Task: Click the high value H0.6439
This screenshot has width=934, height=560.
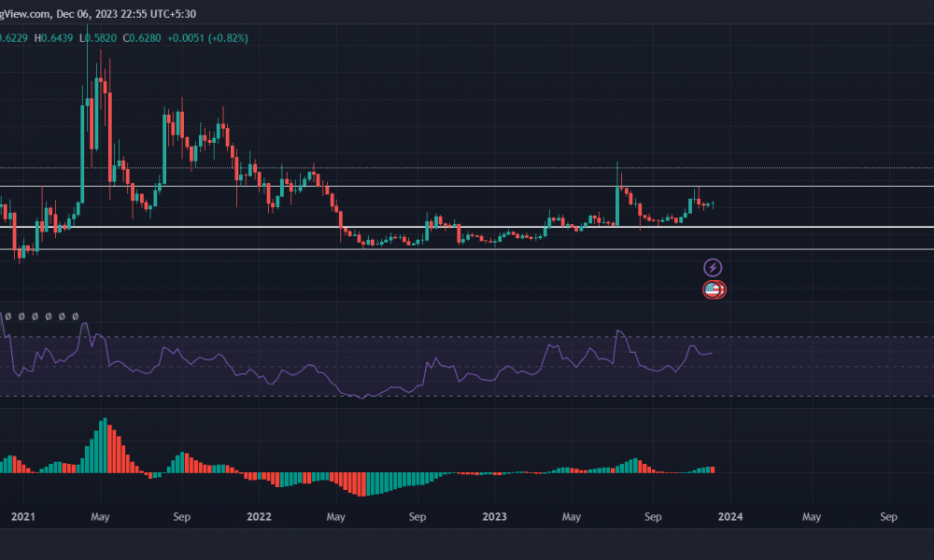Action: pyautogui.click(x=53, y=38)
